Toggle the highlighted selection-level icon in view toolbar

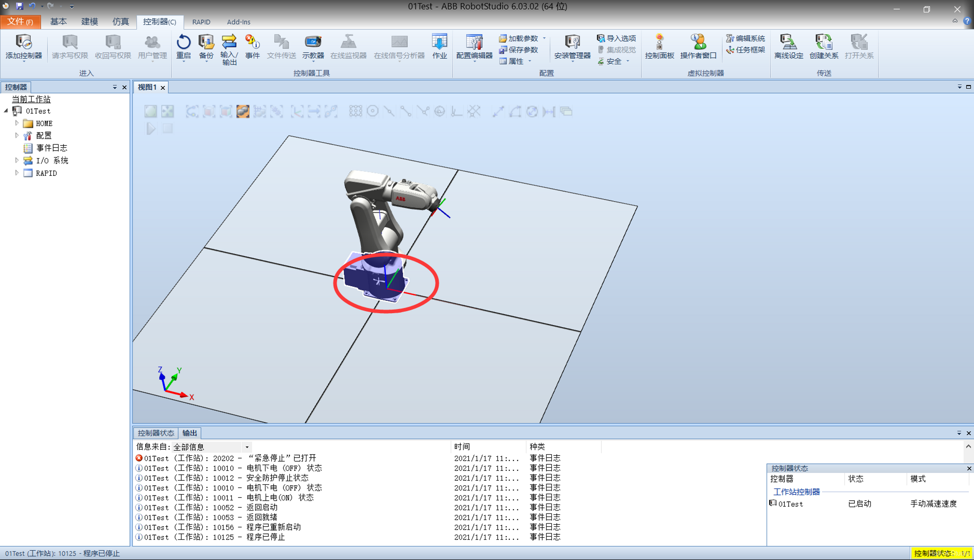[x=243, y=111]
